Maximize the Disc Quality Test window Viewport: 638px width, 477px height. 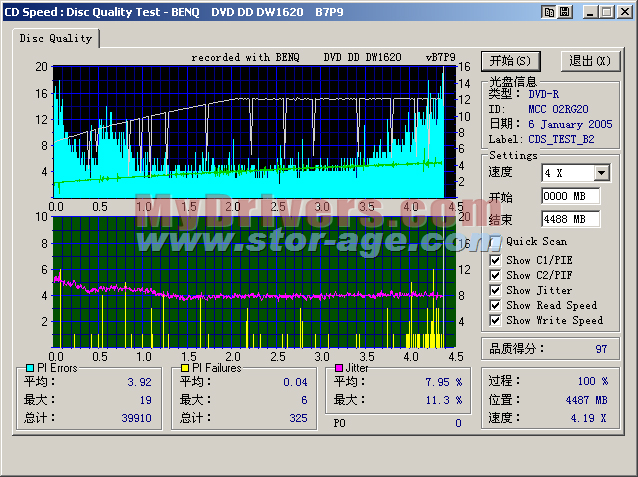[607, 12]
